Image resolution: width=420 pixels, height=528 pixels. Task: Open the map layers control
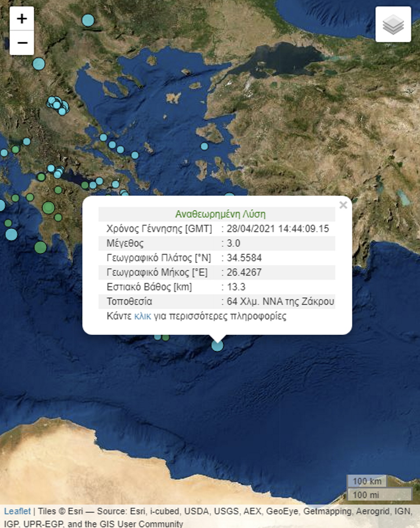point(393,24)
